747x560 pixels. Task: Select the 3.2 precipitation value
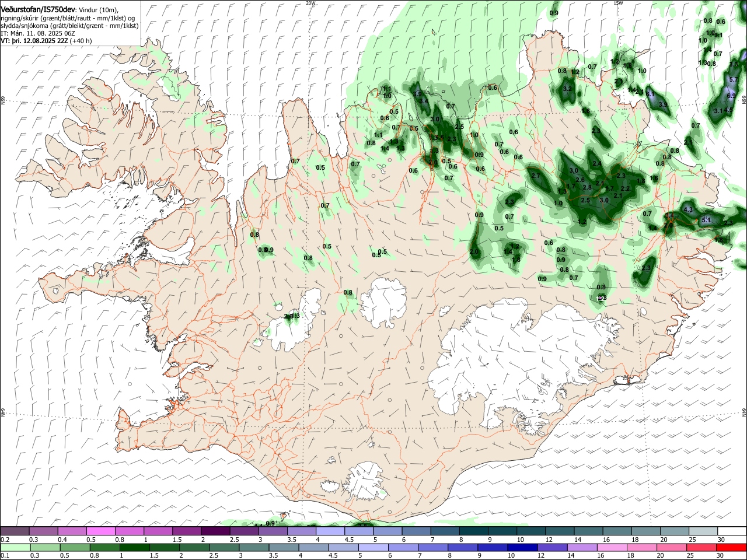(567, 89)
